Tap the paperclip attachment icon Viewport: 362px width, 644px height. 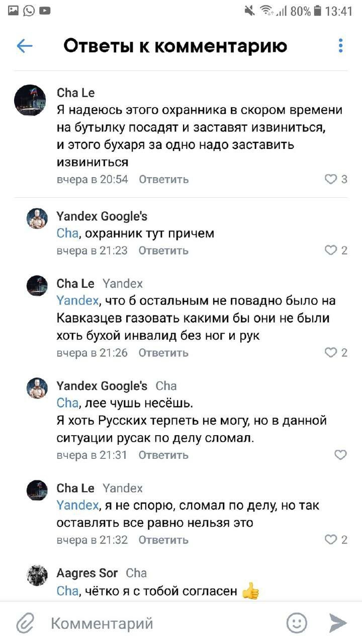pos(25,624)
